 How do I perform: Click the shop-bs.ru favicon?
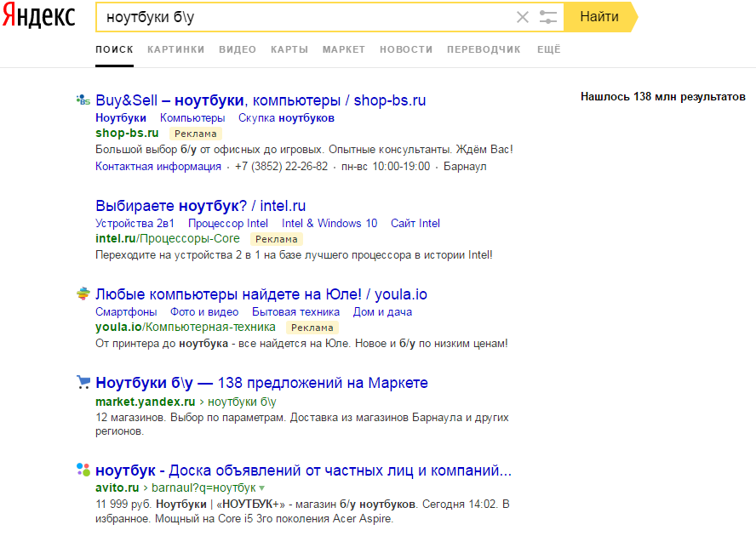pyautogui.click(x=83, y=100)
